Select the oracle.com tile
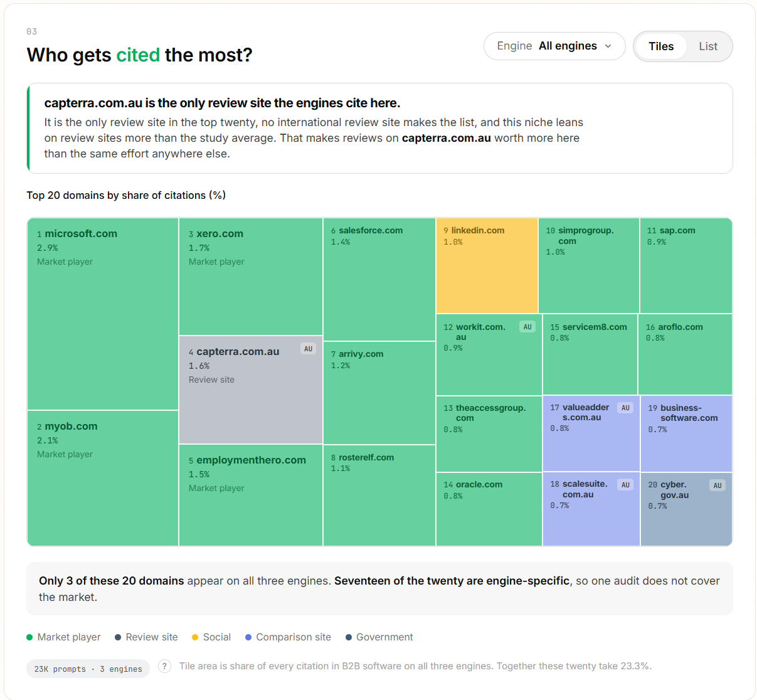Viewport: 757px width, 700px height. coord(489,509)
